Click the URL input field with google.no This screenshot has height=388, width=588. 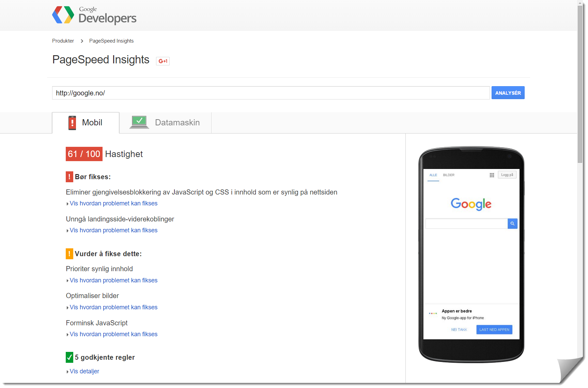271,93
